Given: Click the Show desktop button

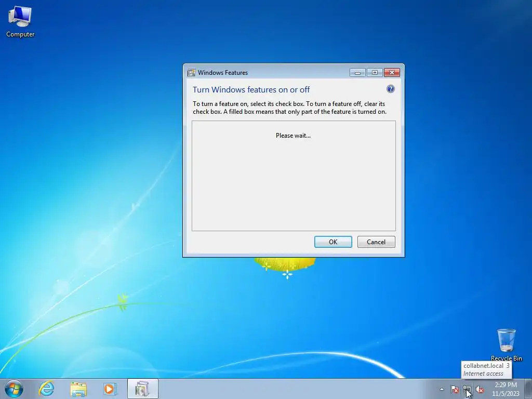Looking at the screenshot, I should pyautogui.click(x=528, y=389).
